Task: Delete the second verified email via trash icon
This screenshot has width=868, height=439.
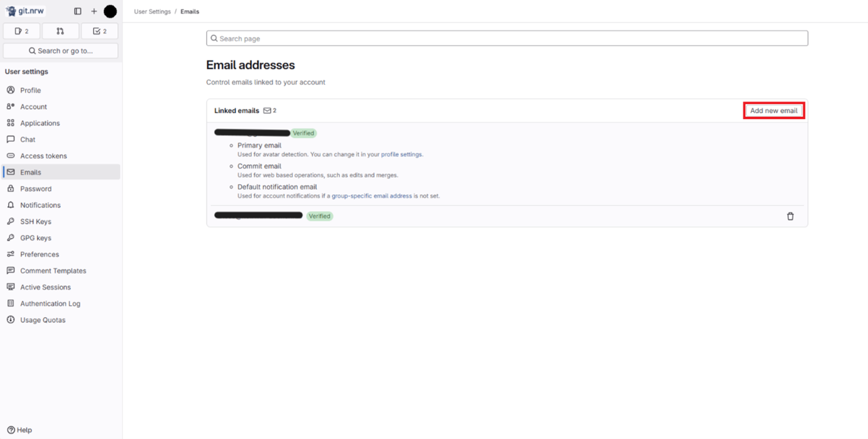Action: coord(790,216)
